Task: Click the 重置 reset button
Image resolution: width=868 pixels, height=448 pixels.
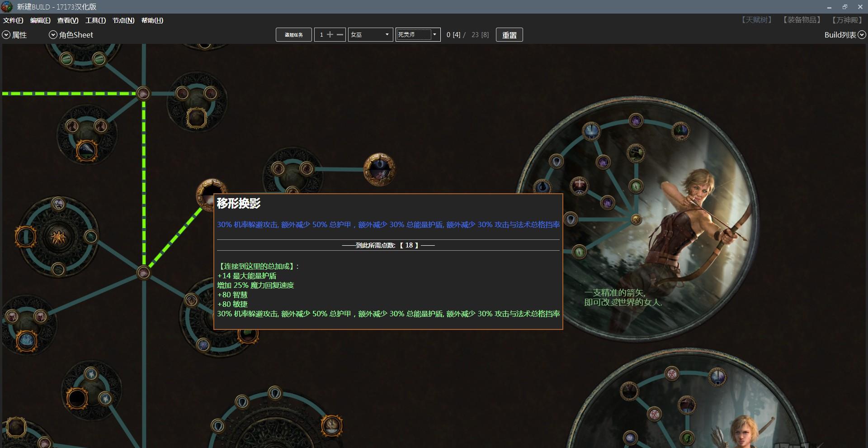Action: [x=509, y=35]
